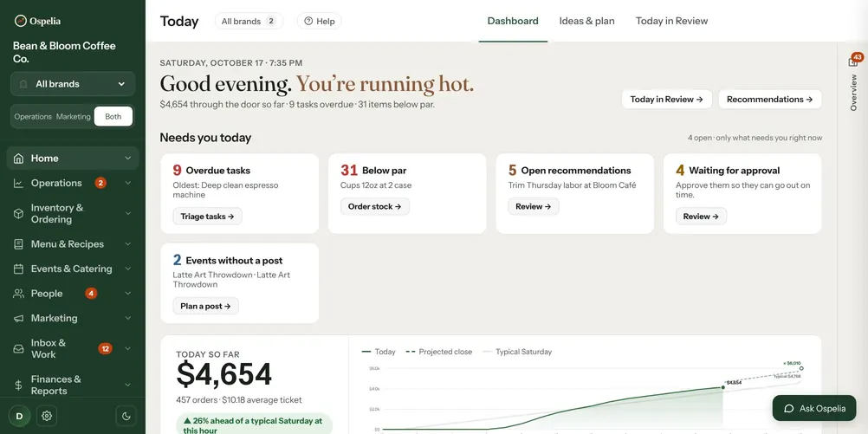Expand the Inventory & Ordering chevron
The width and height of the screenshot is (868, 434).
tap(128, 214)
